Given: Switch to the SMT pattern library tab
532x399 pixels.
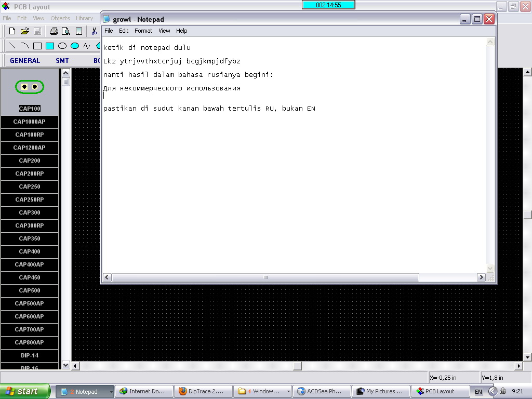Looking at the screenshot, I should [x=61, y=60].
